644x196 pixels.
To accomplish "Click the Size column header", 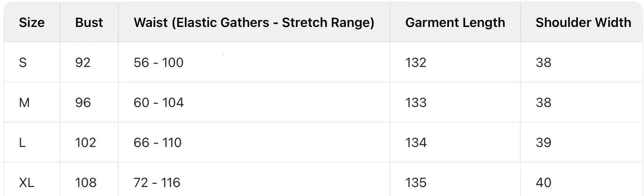I will (31, 22).
